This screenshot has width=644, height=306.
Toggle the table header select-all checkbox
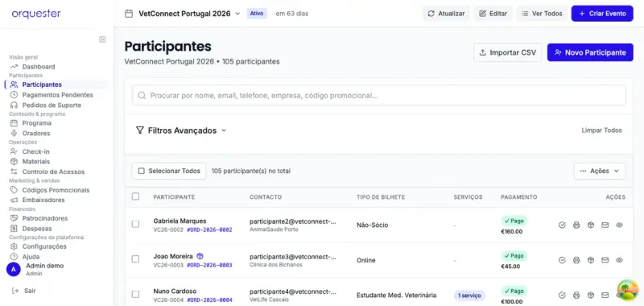pyautogui.click(x=135, y=196)
